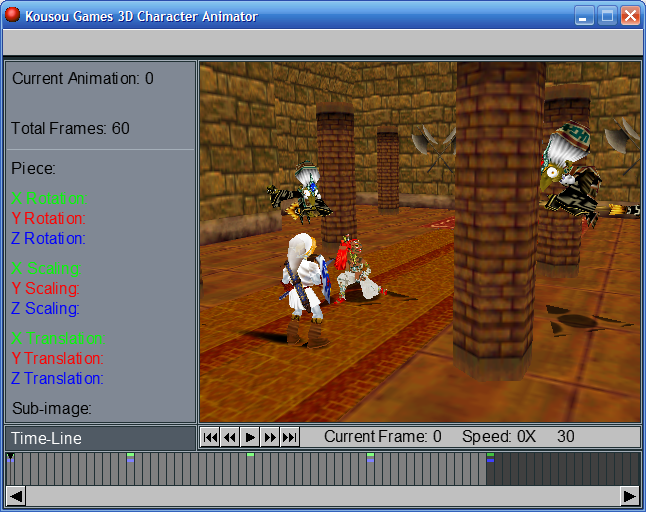
Task: Jump to first frame button
Action: (x=210, y=437)
